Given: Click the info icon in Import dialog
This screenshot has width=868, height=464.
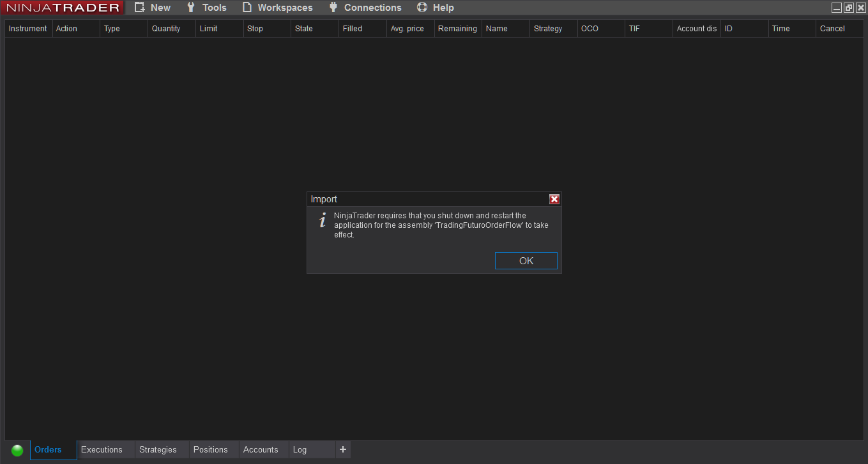Looking at the screenshot, I should tap(323, 220).
